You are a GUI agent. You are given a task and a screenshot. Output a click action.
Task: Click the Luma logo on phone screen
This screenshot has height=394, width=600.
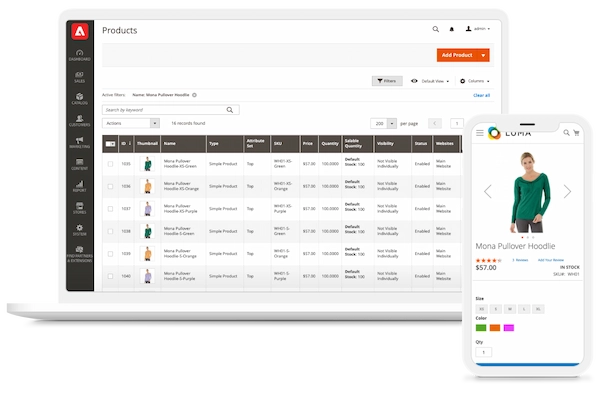[x=509, y=133]
